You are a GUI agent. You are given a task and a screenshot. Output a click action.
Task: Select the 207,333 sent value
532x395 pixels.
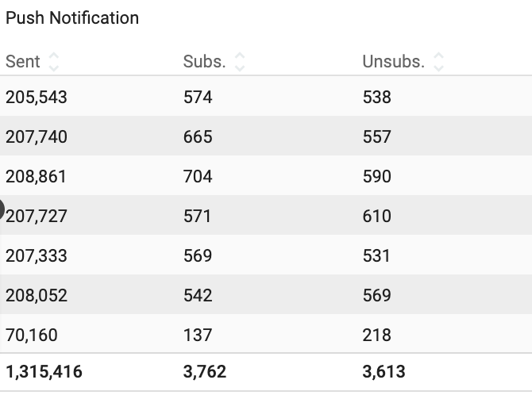click(37, 256)
